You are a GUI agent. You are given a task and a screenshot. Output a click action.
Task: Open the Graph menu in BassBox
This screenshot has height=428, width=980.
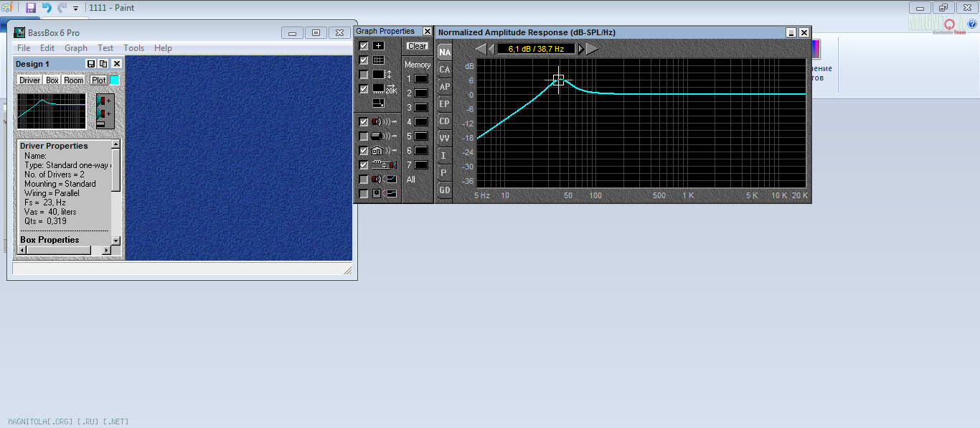tap(76, 48)
